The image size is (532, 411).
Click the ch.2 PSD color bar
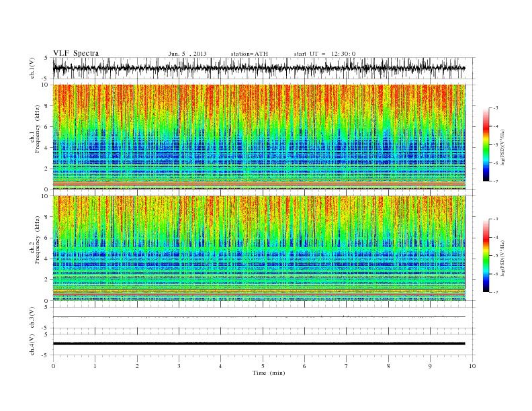click(486, 256)
